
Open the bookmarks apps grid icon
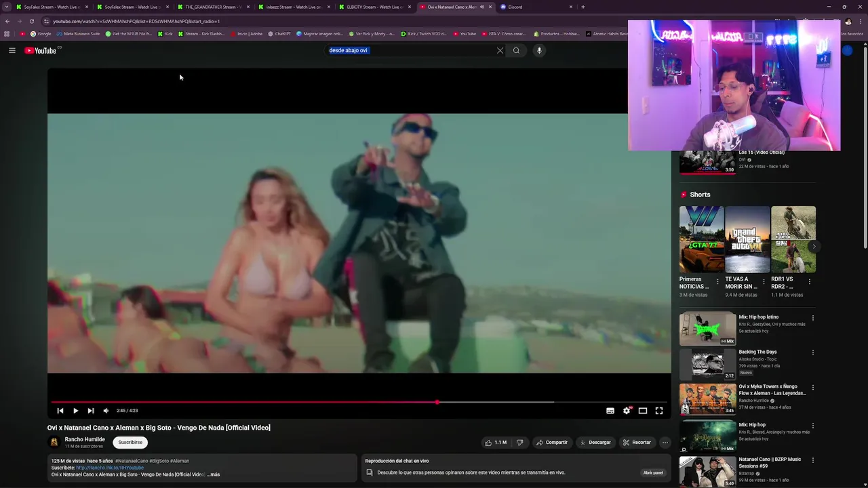(7, 33)
